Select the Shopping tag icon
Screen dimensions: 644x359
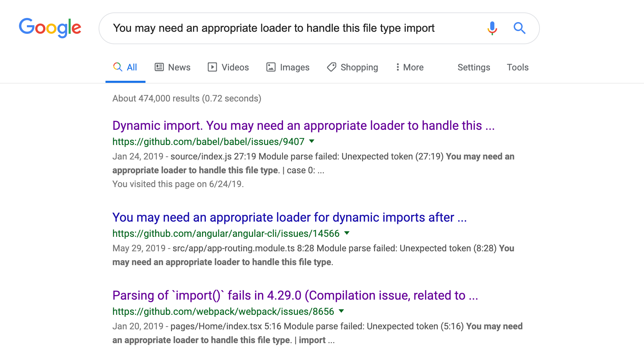tap(332, 67)
